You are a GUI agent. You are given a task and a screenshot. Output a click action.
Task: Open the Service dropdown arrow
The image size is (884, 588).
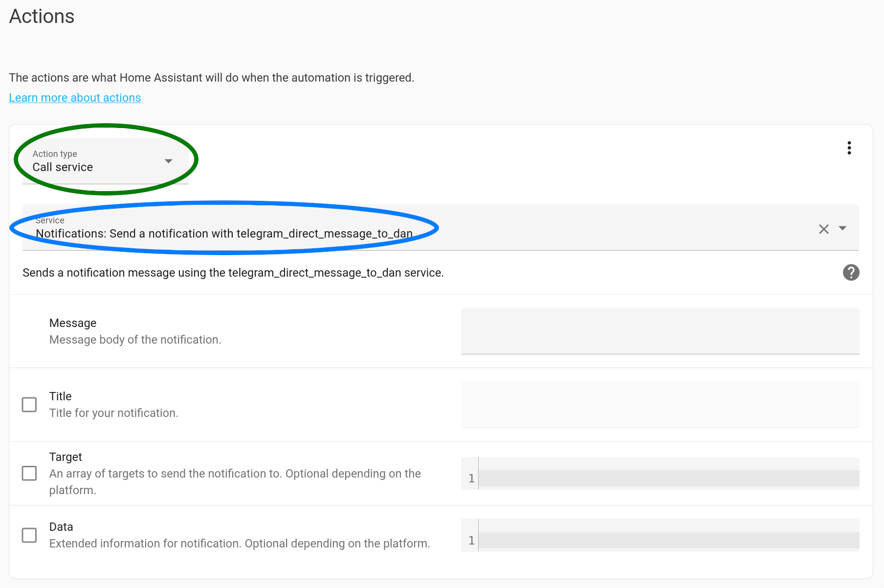(x=842, y=228)
